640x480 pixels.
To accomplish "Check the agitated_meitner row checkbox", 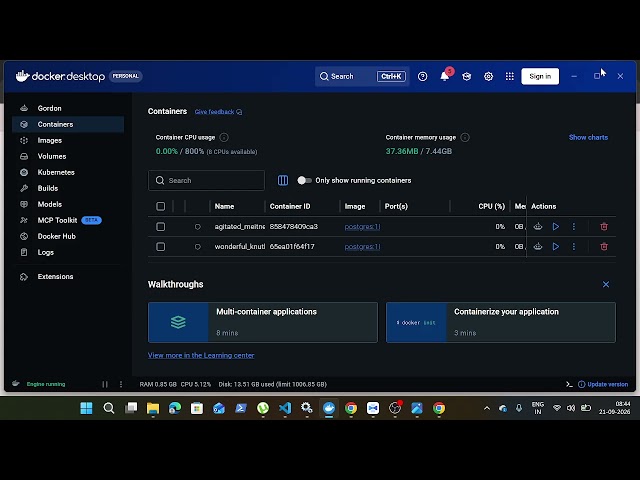I will [x=160, y=227].
